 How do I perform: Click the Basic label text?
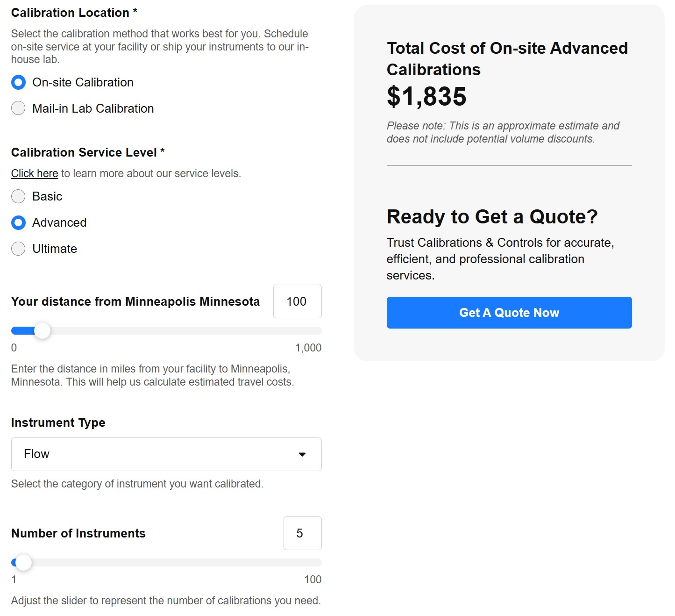(x=47, y=196)
